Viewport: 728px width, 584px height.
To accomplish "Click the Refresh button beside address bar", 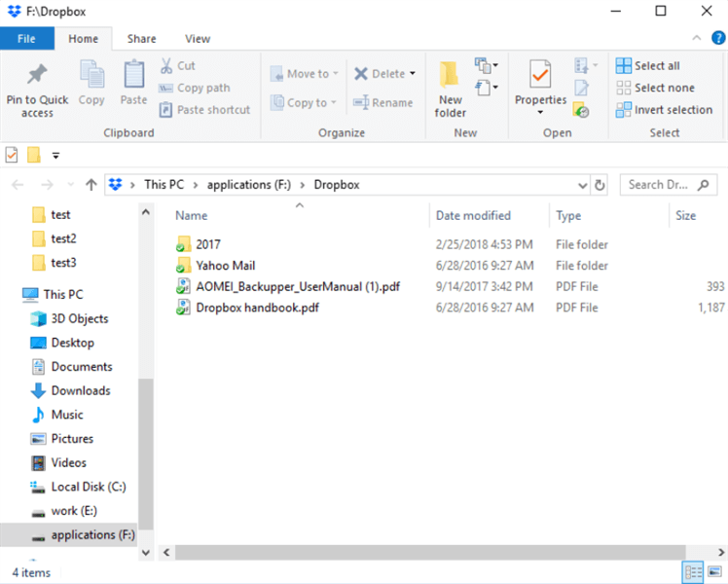I will [x=600, y=185].
